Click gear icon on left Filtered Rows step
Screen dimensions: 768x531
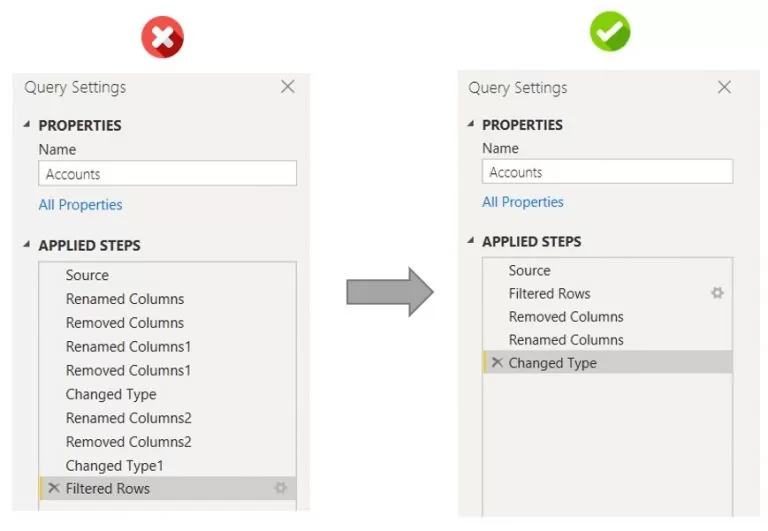pos(281,488)
